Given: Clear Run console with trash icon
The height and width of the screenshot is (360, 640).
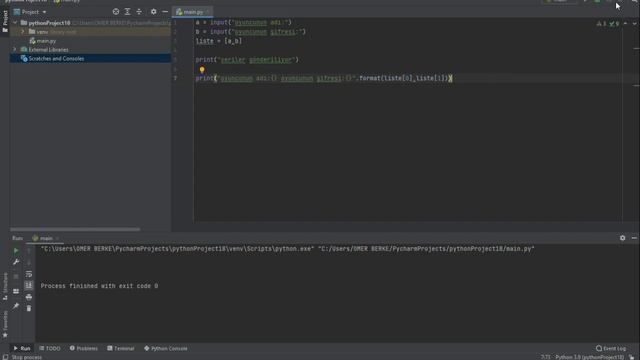Looking at the screenshot, I should tap(29, 308).
